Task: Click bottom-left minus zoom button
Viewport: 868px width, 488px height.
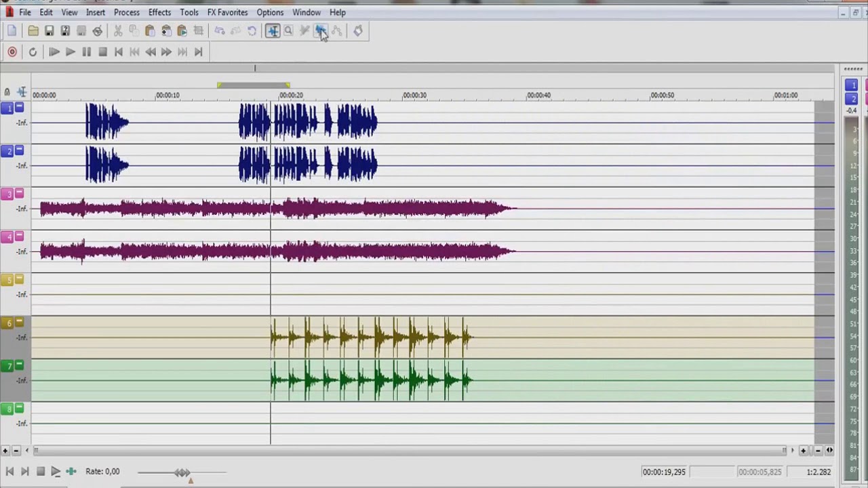Action: tap(16, 450)
